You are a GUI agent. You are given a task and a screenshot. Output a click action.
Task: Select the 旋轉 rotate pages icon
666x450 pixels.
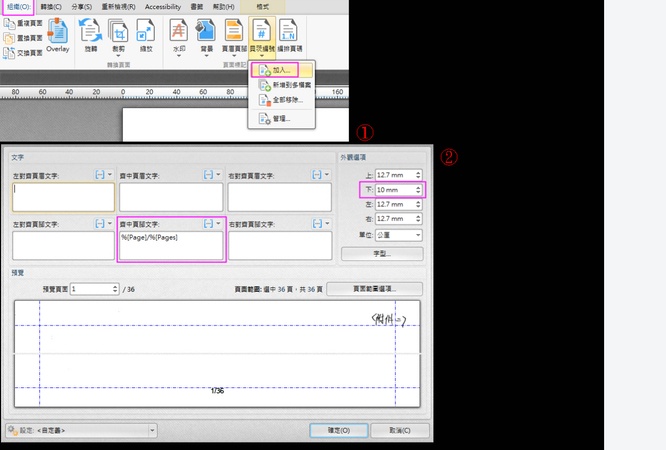90,31
